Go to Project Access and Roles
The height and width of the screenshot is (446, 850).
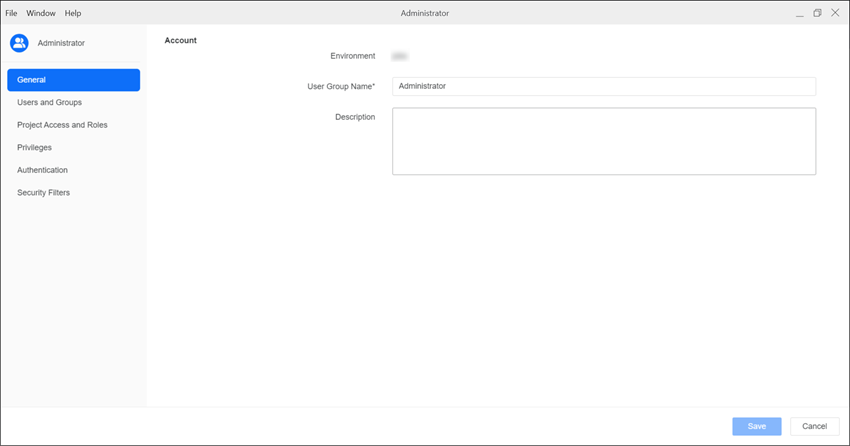(x=62, y=125)
